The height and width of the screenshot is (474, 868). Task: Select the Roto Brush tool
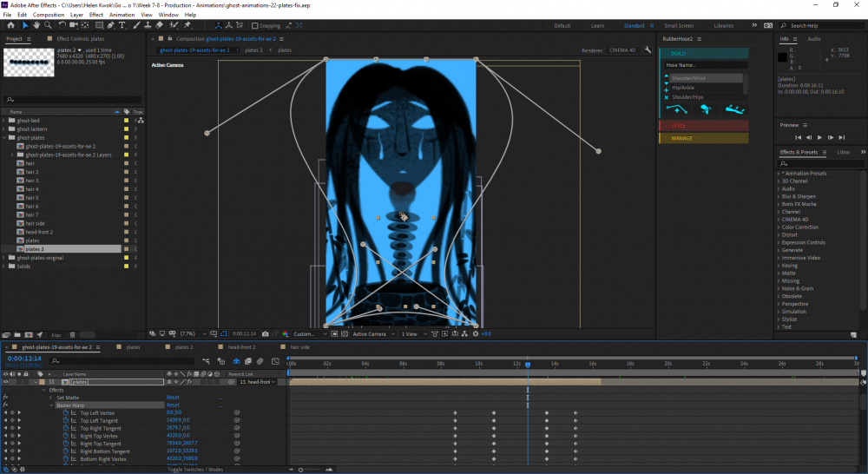[x=174, y=25]
